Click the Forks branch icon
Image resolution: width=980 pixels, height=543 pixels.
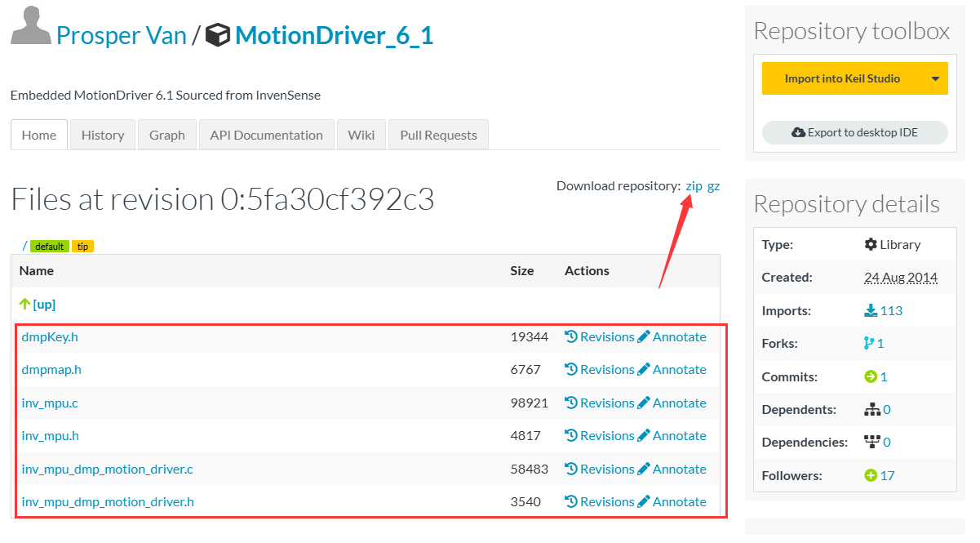[869, 344]
